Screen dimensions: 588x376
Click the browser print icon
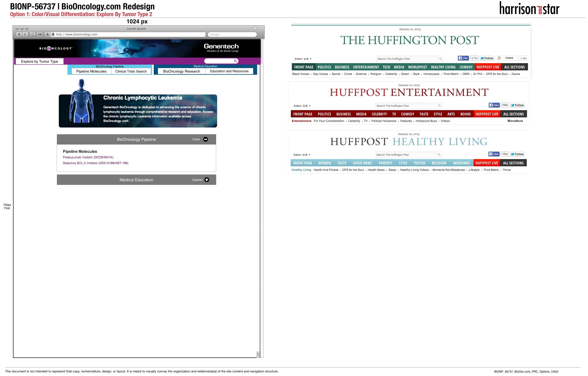(40, 34)
